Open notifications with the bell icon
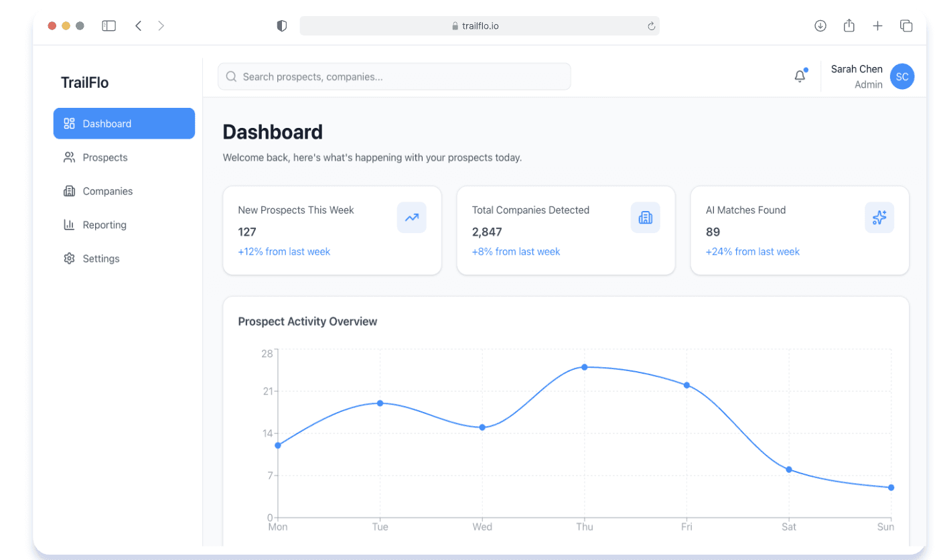 [800, 76]
